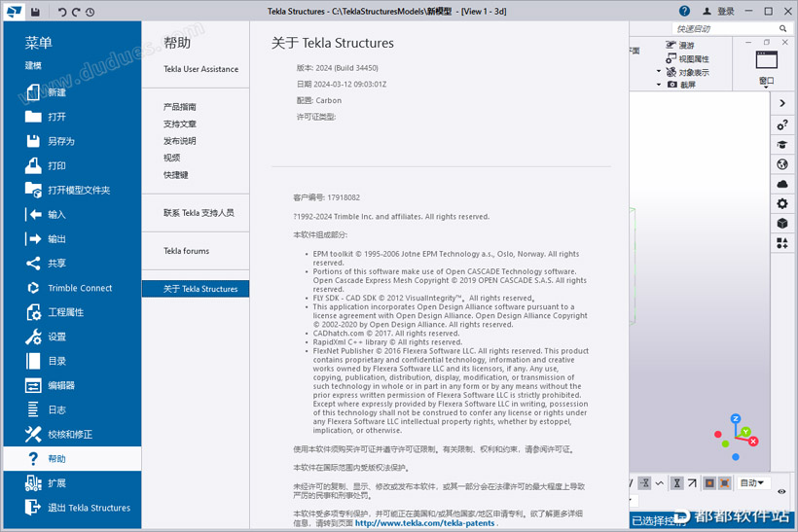Choose 打印 menu entry
The image size is (798, 532).
pyautogui.click(x=72, y=165)
